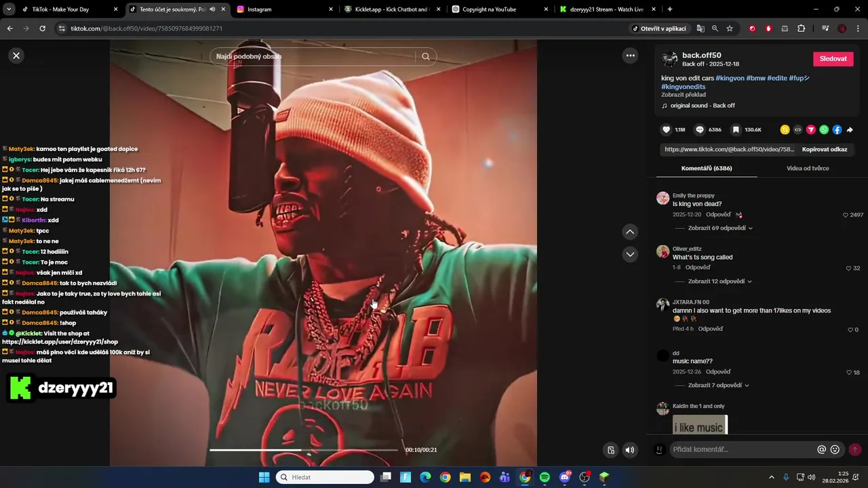Mute the video with speaker icon
The height and width of the screenshot is (488, 868).
(630, 449)
